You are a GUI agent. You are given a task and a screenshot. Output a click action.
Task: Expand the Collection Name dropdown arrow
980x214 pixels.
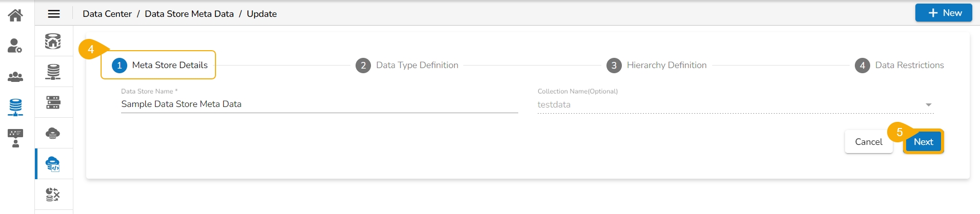click(x=928, y=105)
